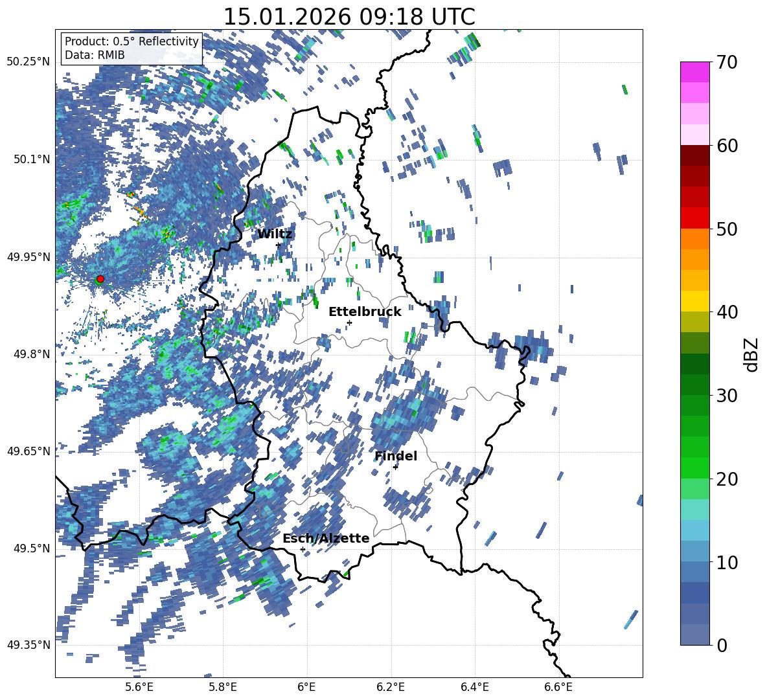767x700 pixels.
Task: Click the Wiltz city label
Action: point(275,234)
